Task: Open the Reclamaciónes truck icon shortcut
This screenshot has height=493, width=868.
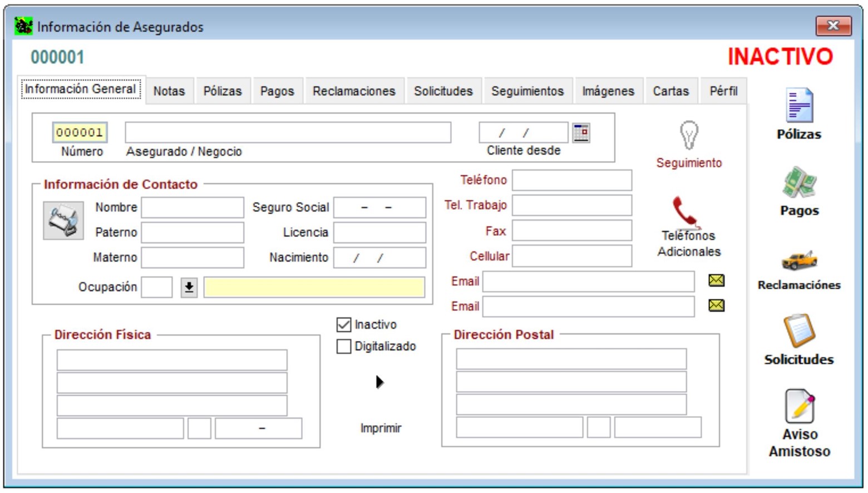Action: point(799,259)
